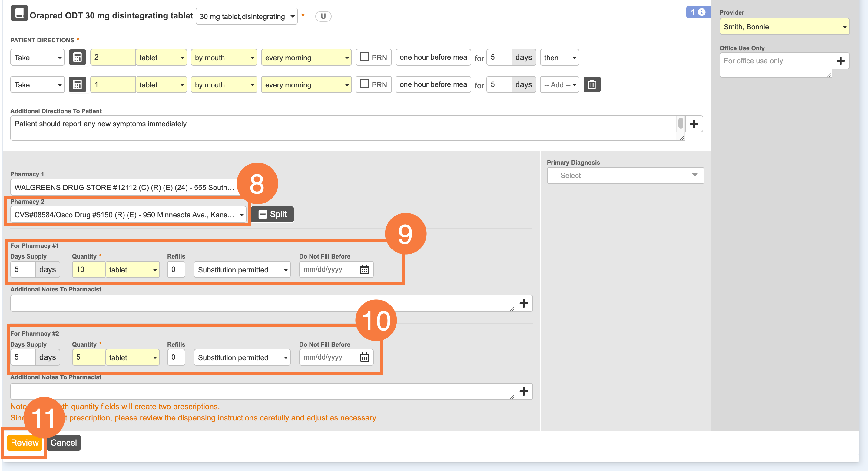The width and height of the screenshot is (868, 471).
Task: Click plus icon beside Office Use Only field
Action: coord(840,61)
